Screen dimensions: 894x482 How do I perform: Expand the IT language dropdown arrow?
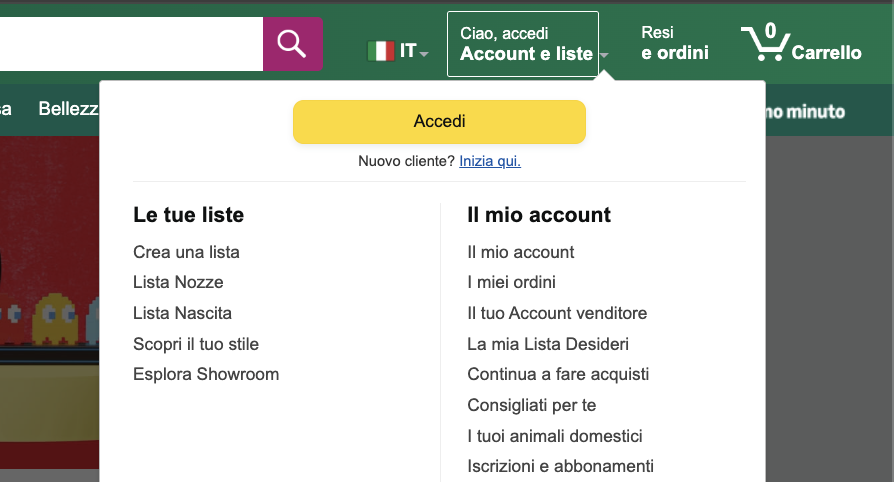click(x=424, y=54)
